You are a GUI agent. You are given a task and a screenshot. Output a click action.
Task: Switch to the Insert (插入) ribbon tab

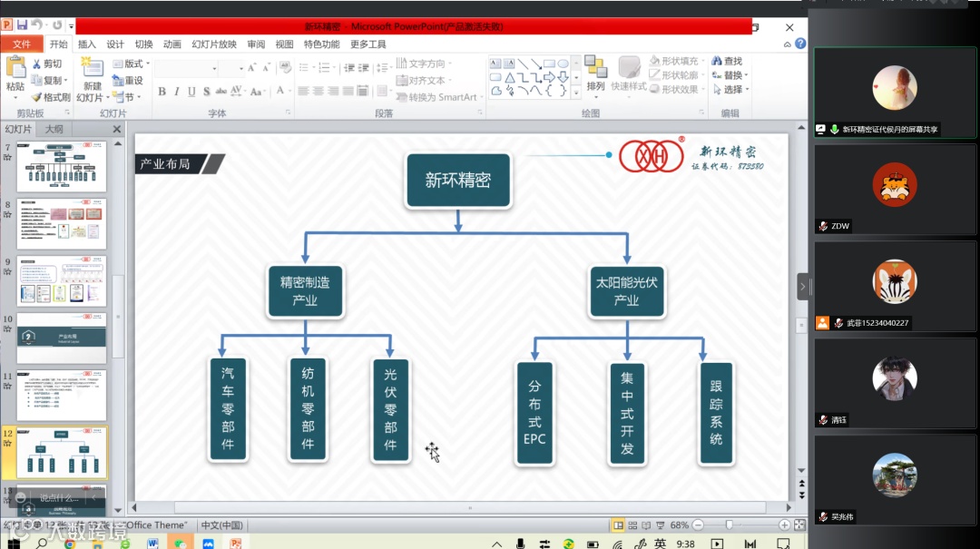click(87, 44)
